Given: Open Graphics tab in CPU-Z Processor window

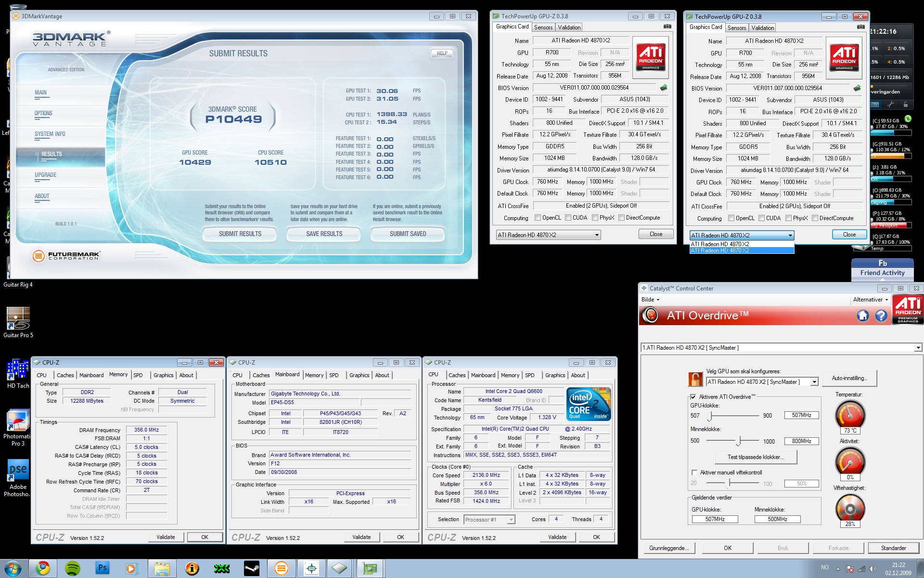Looking at the screenshot, I should click(x=555, y=375).
